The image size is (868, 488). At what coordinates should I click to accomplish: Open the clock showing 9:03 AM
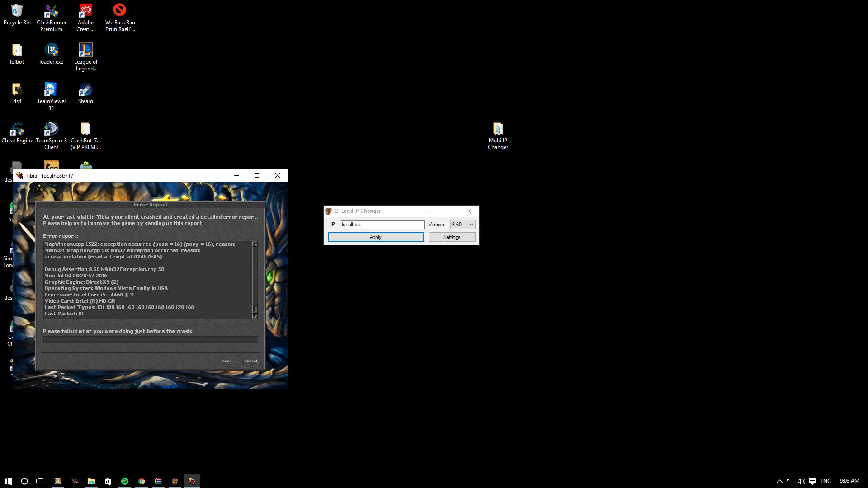(x=849, y=481)
